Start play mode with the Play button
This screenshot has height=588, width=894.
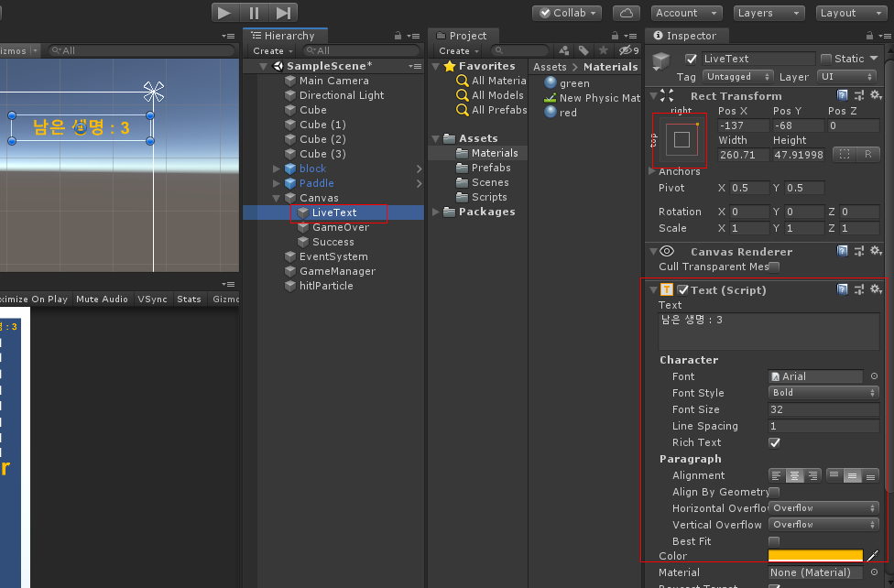(225, 13)
